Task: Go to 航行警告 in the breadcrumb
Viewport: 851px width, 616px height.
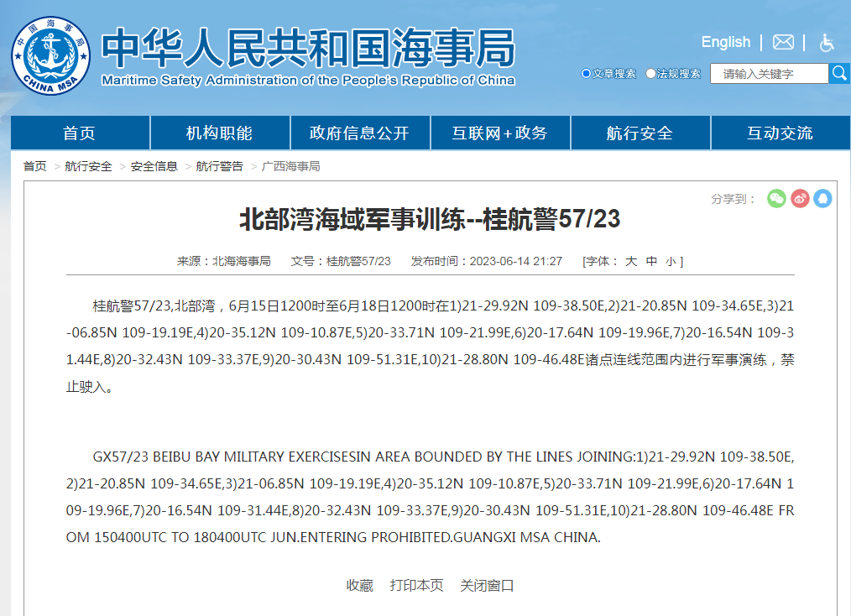Action: coord(219,166)
